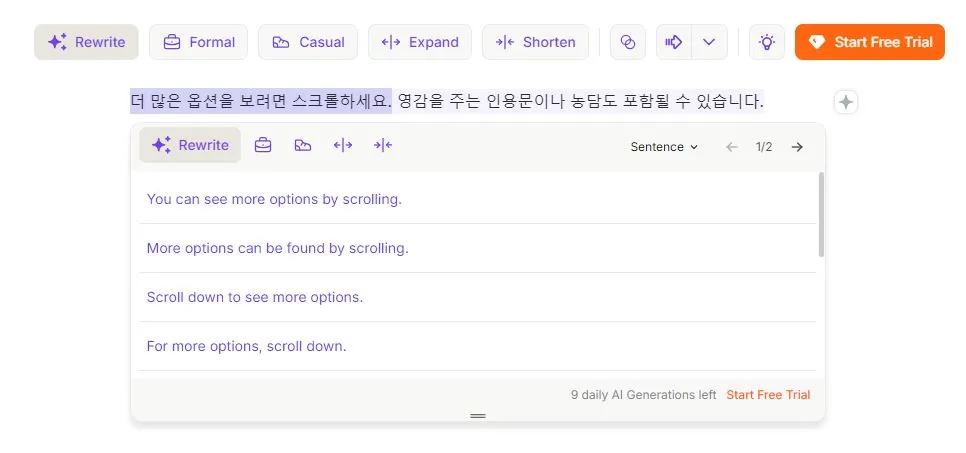Click the arrow with bars icon in toolbar
The height and width of the screenshot is (453, 966).
click(x=674, y=42)
